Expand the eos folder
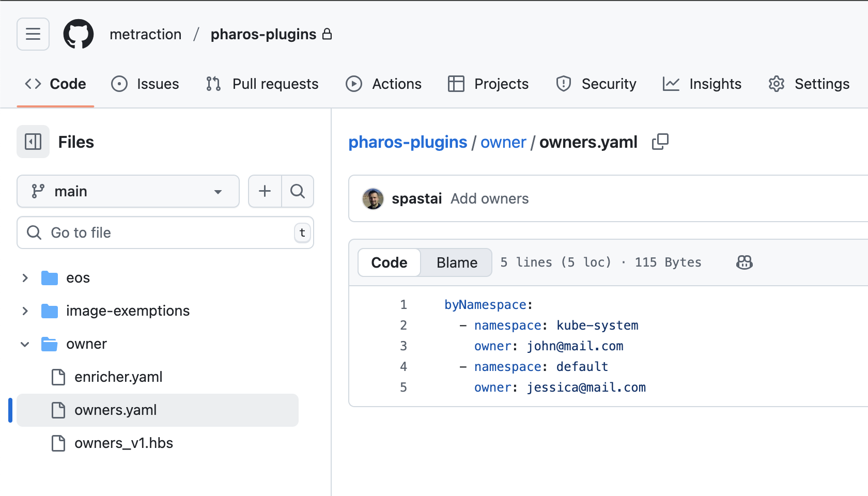The image size is (868, 496). tap(25, 278)
